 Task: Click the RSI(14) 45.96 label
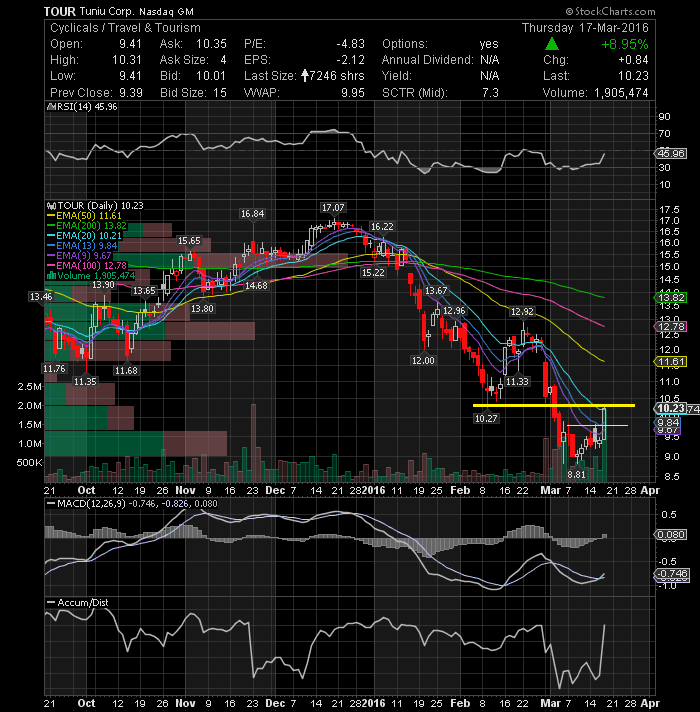coord(83,107)
